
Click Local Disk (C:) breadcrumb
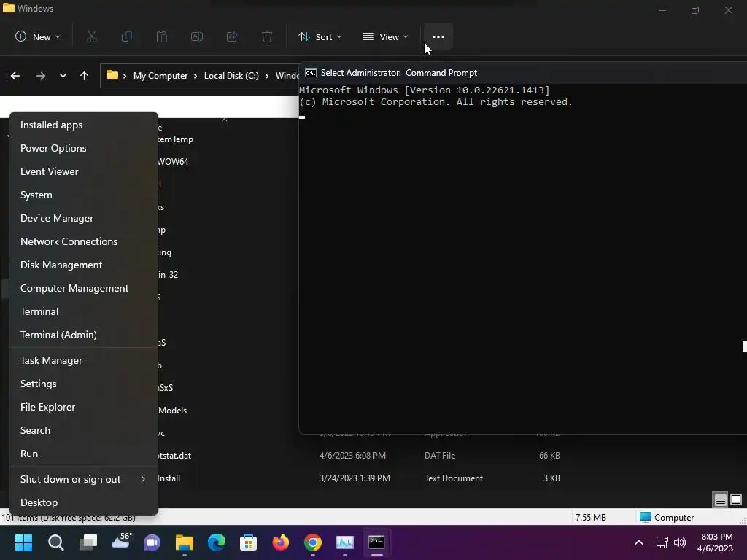[231, 76]
